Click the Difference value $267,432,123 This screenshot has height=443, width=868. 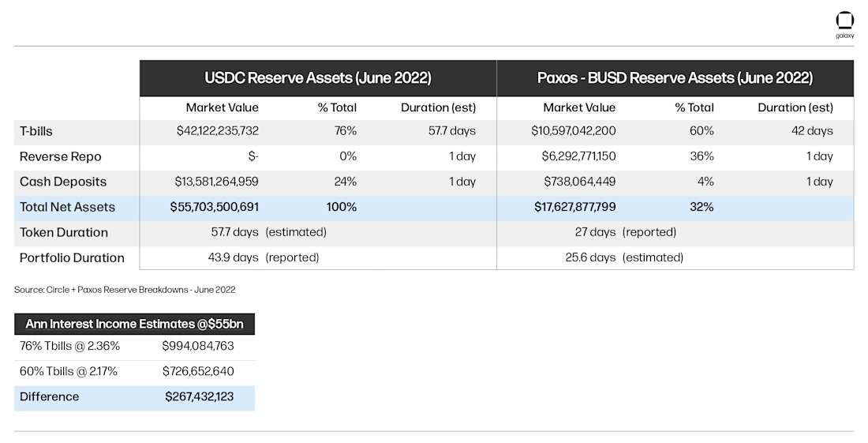pyautogui.click(x=200, y=396)
